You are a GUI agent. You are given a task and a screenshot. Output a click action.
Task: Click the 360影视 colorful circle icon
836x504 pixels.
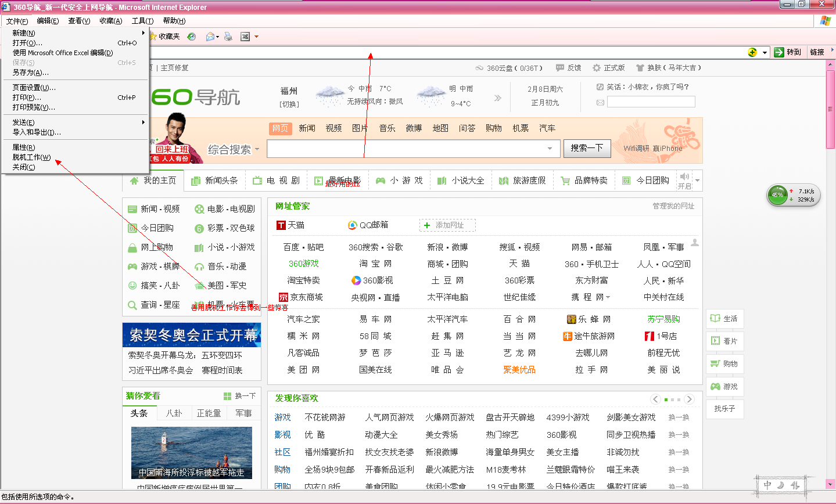[356, 280]
